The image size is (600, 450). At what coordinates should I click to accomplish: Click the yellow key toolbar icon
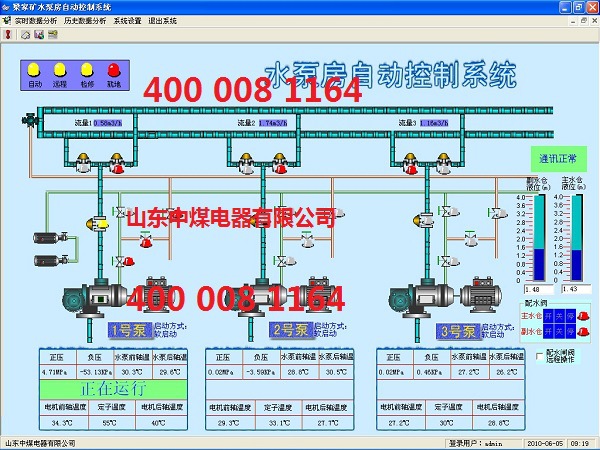(52, 35)
